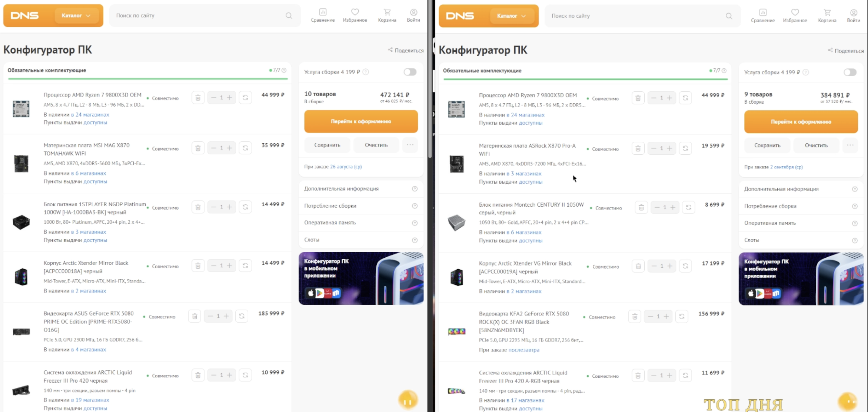Open the Каталог dropdown in right window
868x412 pixels.
coord(511,16)
